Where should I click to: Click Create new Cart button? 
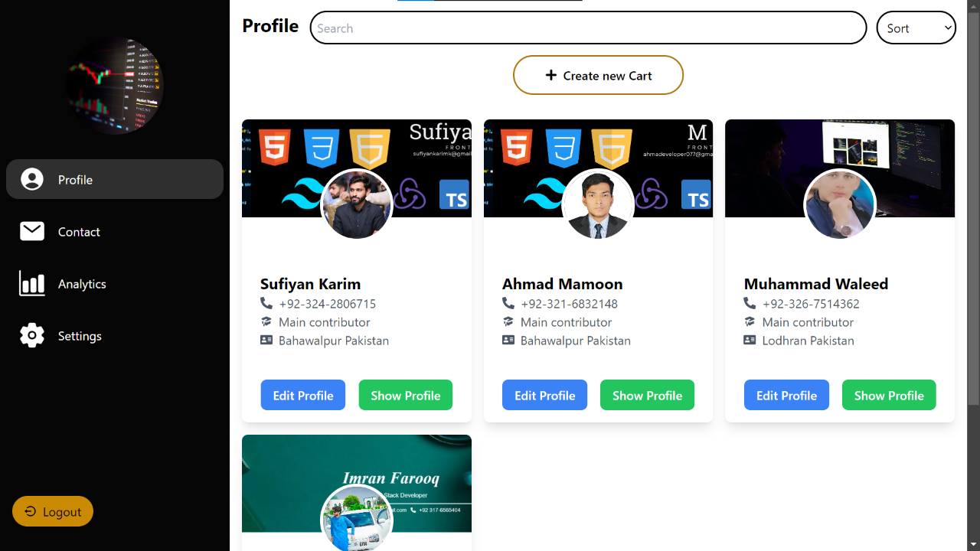598,75
